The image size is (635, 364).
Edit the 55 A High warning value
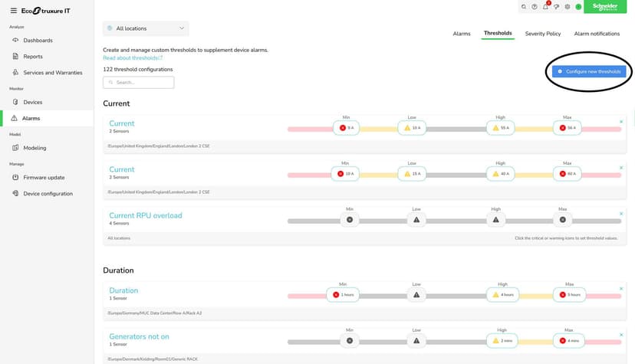point(501,128)
